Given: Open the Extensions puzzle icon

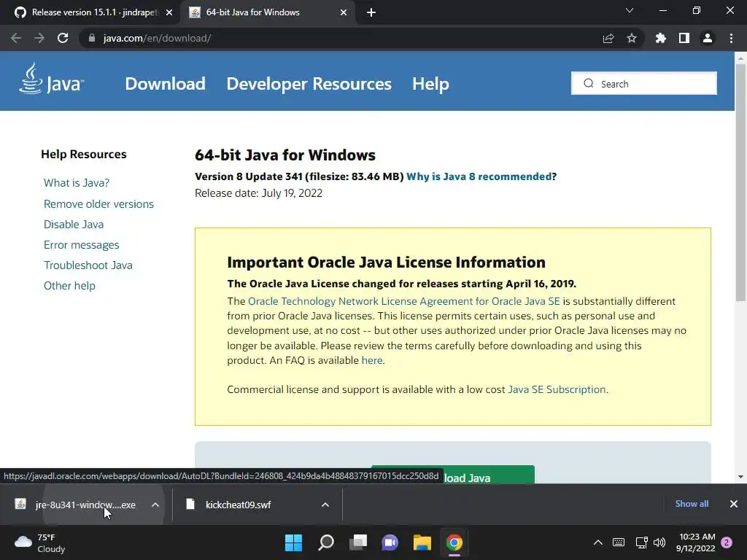Looking at the screenshot, I should click(660, 38).
